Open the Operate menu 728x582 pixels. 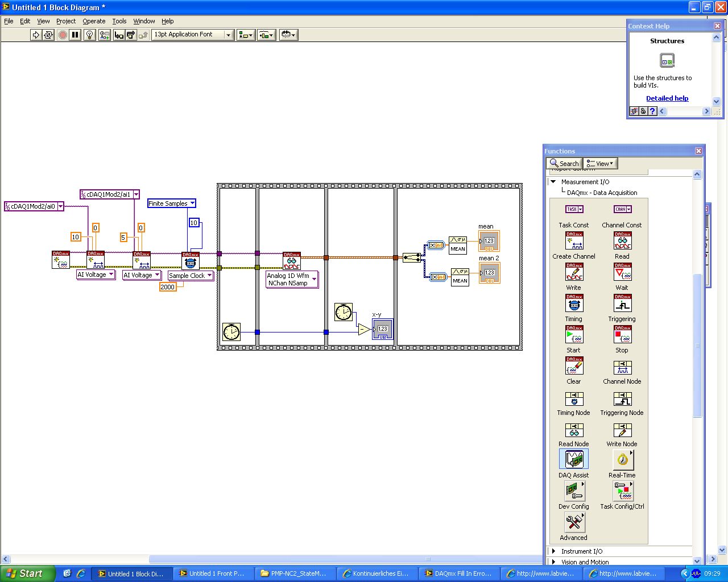(94, 21)
